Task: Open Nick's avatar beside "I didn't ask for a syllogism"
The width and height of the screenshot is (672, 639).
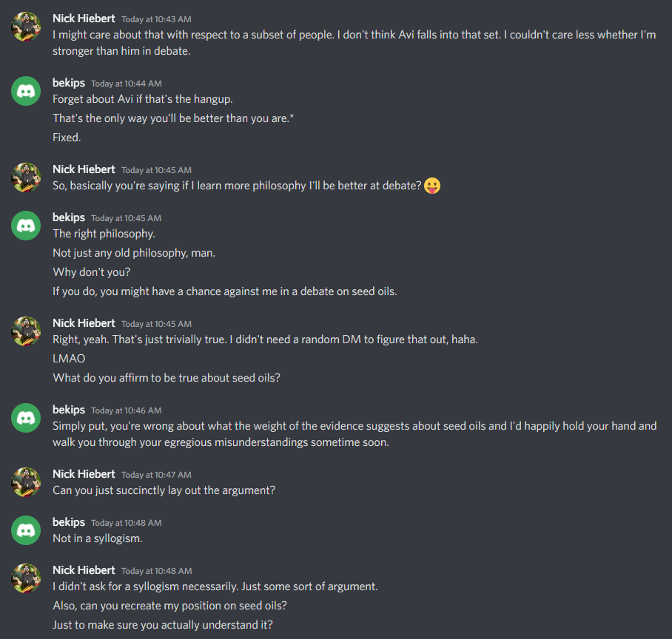Action: 26,578
